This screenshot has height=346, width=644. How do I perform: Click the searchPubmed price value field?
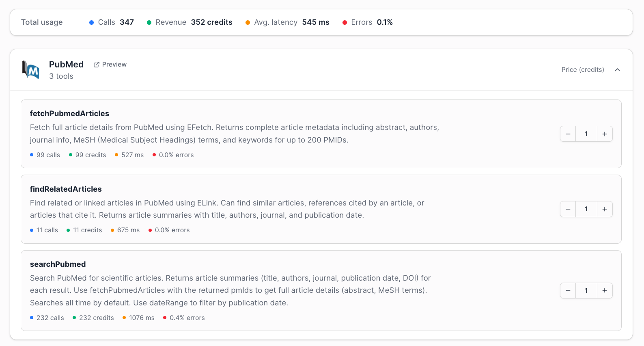click(x=586, y=291)
